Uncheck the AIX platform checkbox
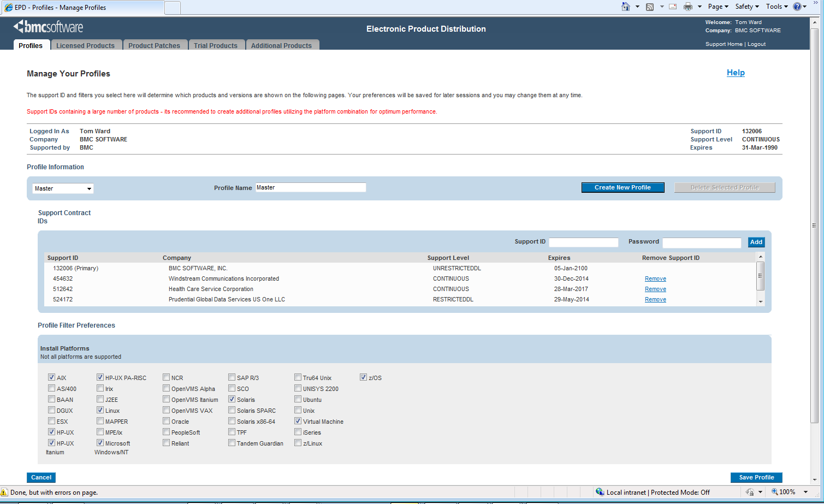 click(51, 377)
